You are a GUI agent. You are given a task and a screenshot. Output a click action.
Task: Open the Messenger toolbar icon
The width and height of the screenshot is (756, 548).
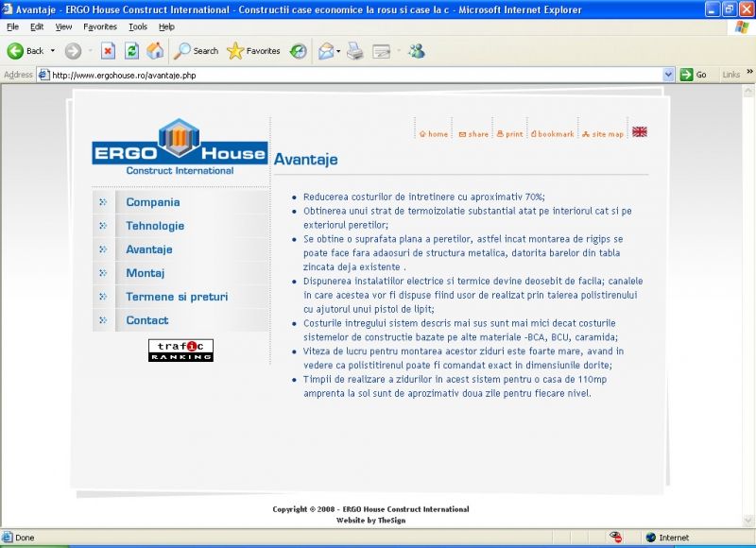point(416,51)
